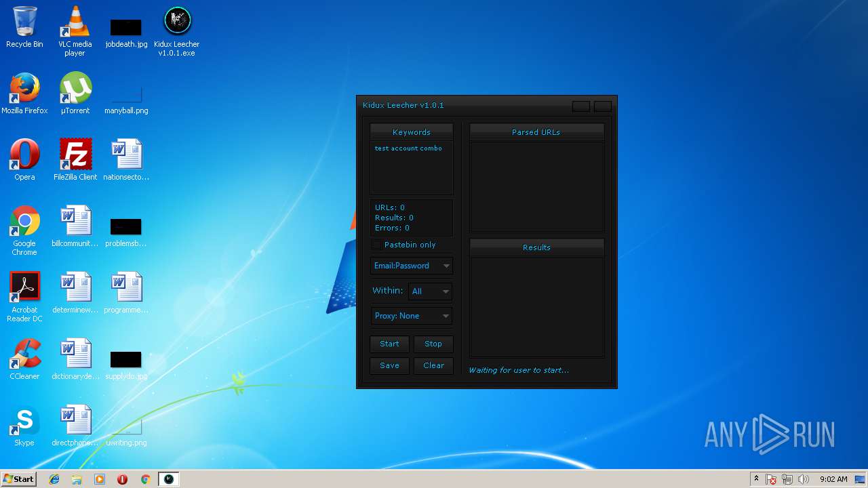868x488 pixels.
Task: Click the Start button in Kidux Leecher
Action: point(389,344)
